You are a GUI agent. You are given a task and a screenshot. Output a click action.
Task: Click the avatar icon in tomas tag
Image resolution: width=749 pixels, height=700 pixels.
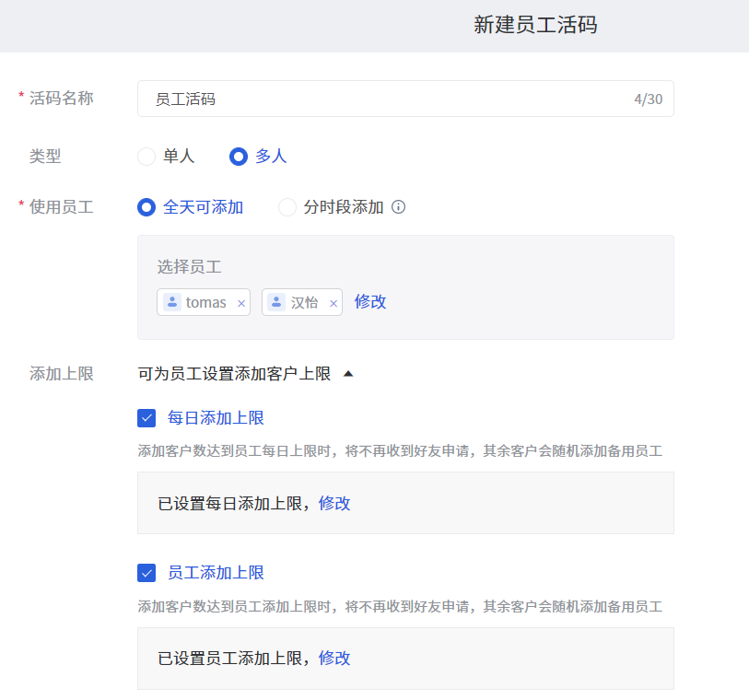[172, 302]
